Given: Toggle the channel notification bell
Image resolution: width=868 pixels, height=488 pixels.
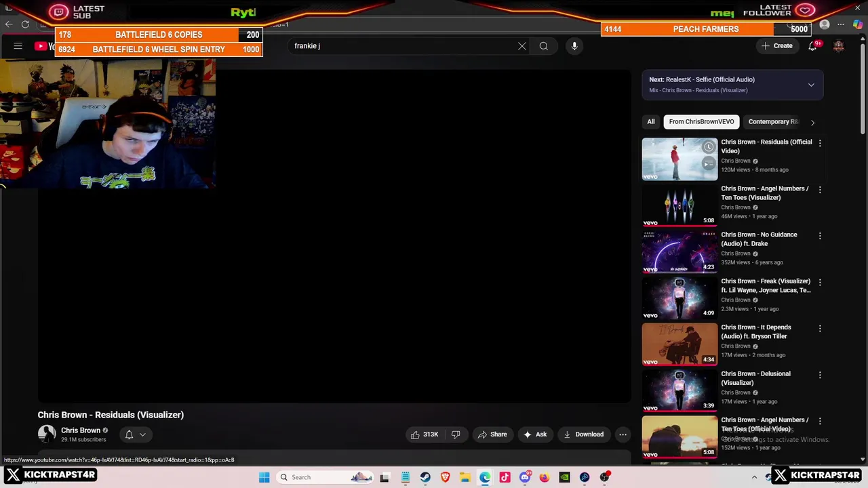Looking at the screenshot, I should (129, 434).
